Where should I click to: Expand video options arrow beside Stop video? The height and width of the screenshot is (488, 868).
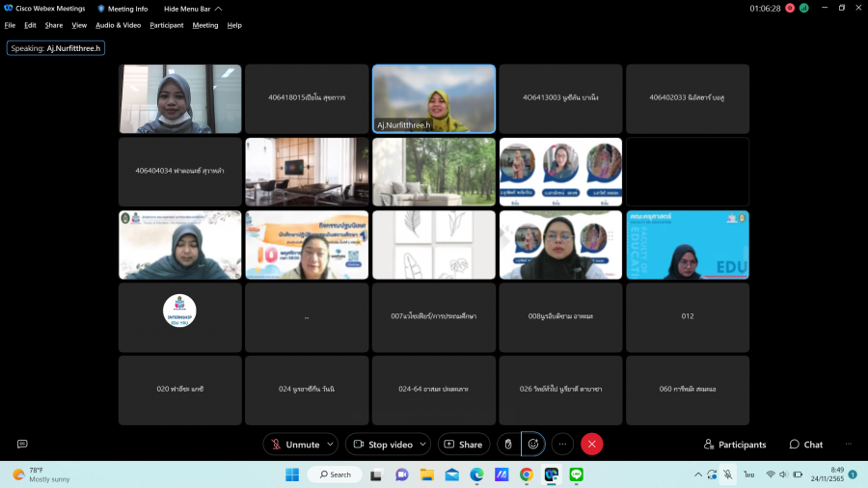pos(422,445)
